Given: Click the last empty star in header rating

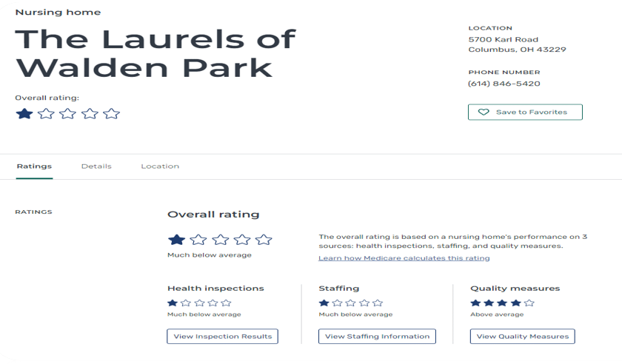Looking at the screenshot, I should click(x=112, y=114).
